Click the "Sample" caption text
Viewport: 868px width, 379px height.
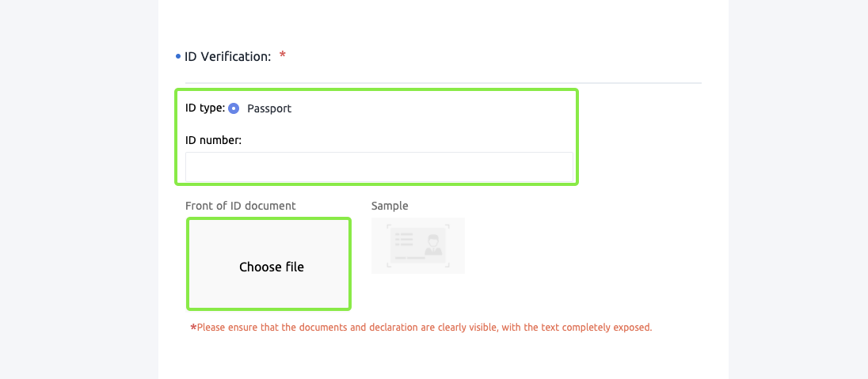point(390,206)
